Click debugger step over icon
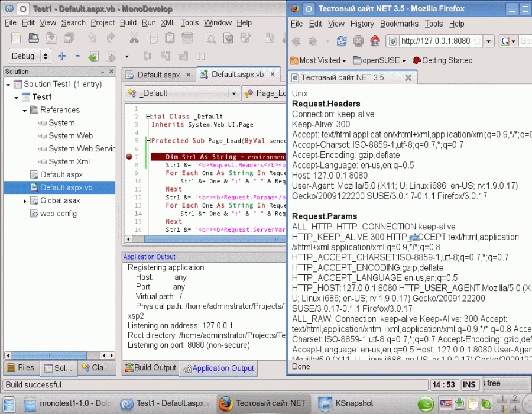 [147, 56]
